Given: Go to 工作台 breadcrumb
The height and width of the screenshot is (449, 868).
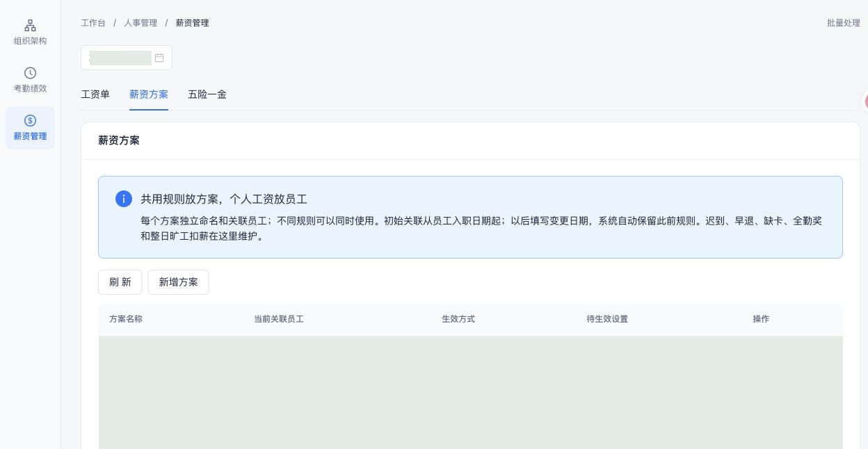Looking at the screenshot, I should tap(93, 23).
